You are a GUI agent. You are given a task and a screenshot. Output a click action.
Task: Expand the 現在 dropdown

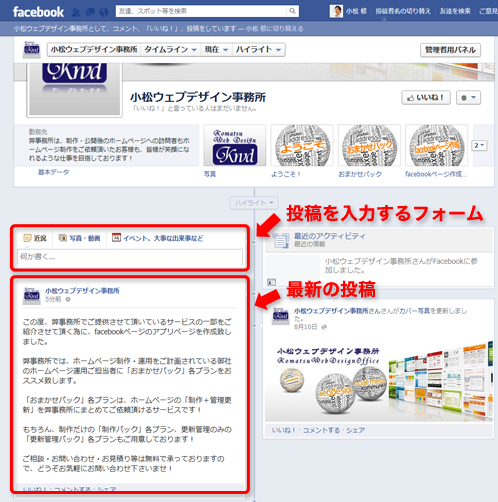tap(216, 50)
